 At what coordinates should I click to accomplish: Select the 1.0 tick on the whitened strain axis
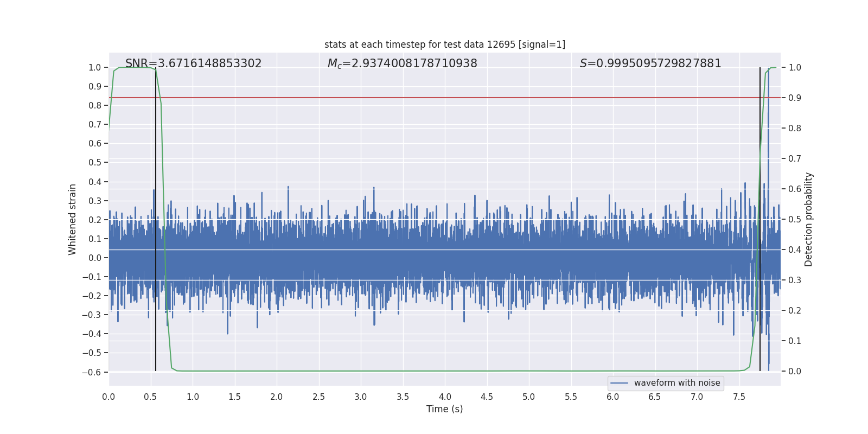[94, 67]
